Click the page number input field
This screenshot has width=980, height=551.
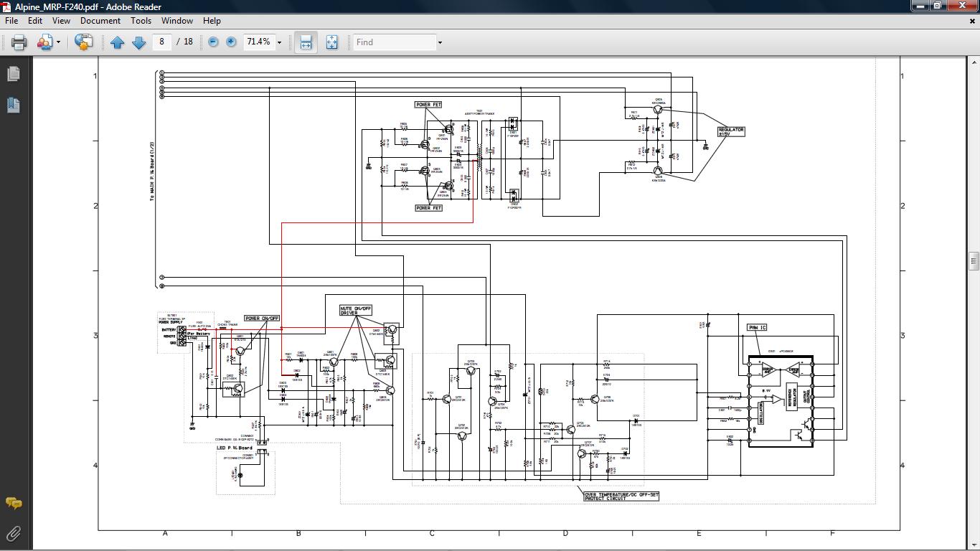pos(161,42)
